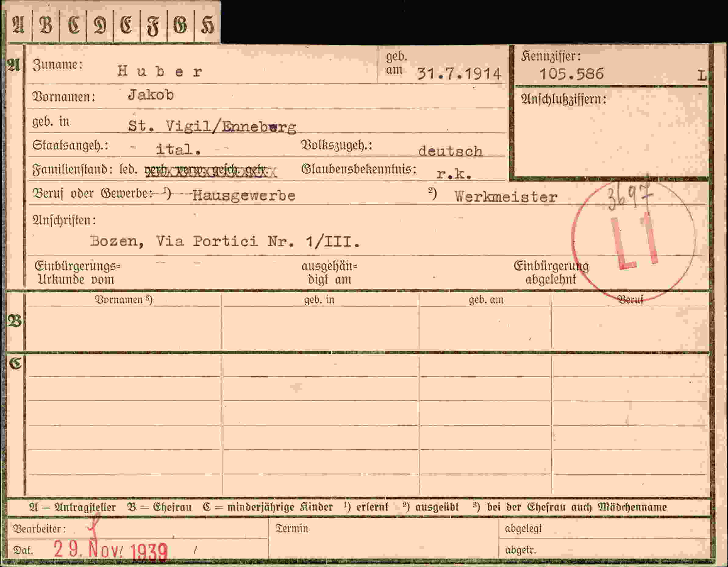Click legend 'B = Ehefrau'
The image size is (728, 567).
click(159, 507)
